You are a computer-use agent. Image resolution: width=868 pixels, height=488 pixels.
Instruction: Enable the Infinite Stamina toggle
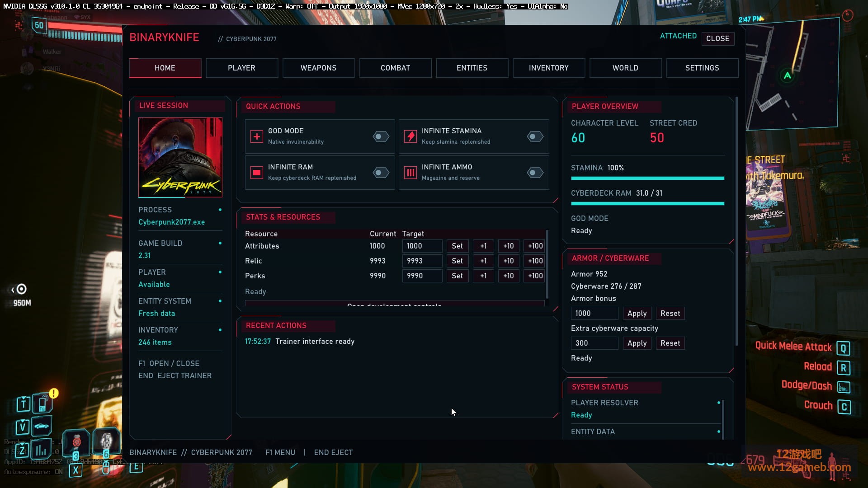click(535, 136)
